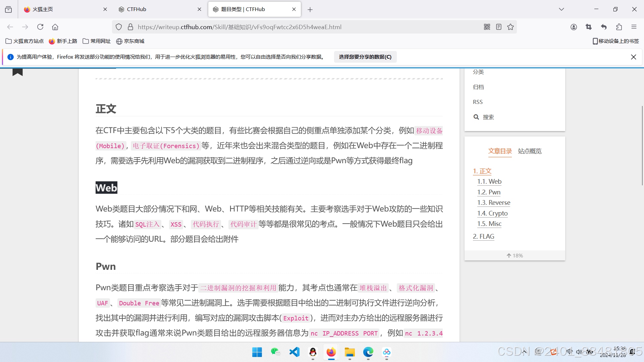Open the RSS sidebar link
The image size is (644, 362).
[x=478, y=102]
